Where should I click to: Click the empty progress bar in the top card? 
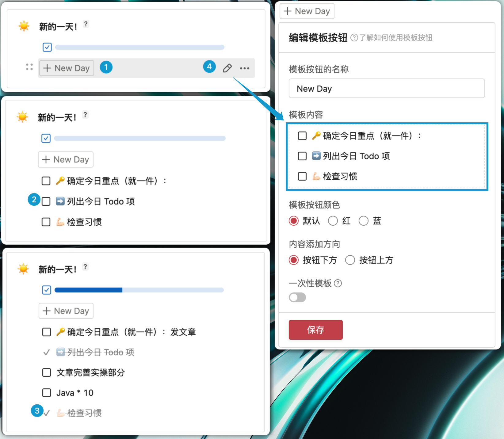(x=140, y=47)
